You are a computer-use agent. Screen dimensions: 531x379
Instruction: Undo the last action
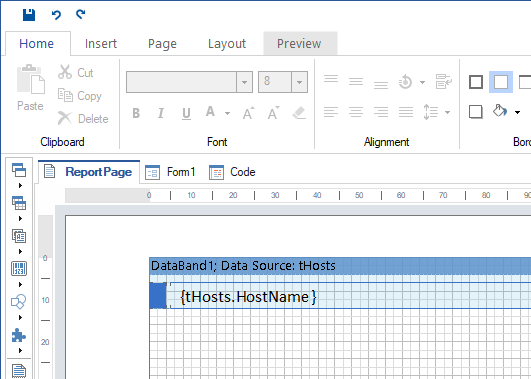(x=56, y=15)
